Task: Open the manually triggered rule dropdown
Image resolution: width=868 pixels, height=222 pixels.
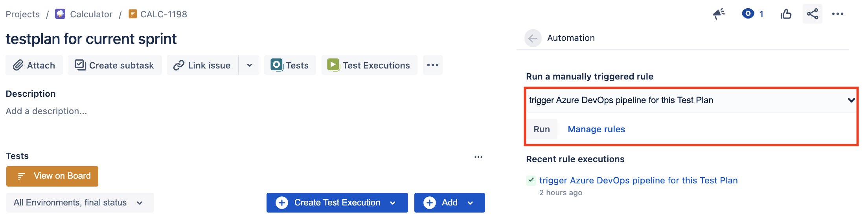Action: click(x=691, y=100)
